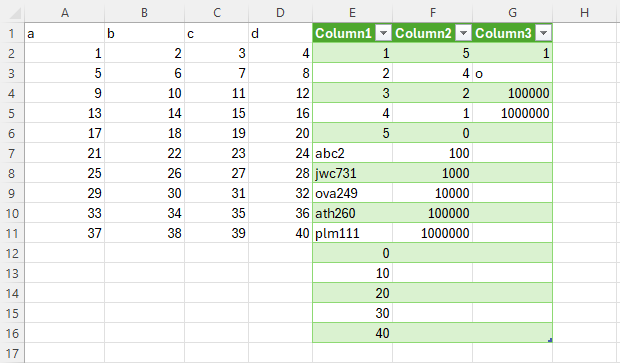Select column G header

pyautogui.click(x=512, y=13)
